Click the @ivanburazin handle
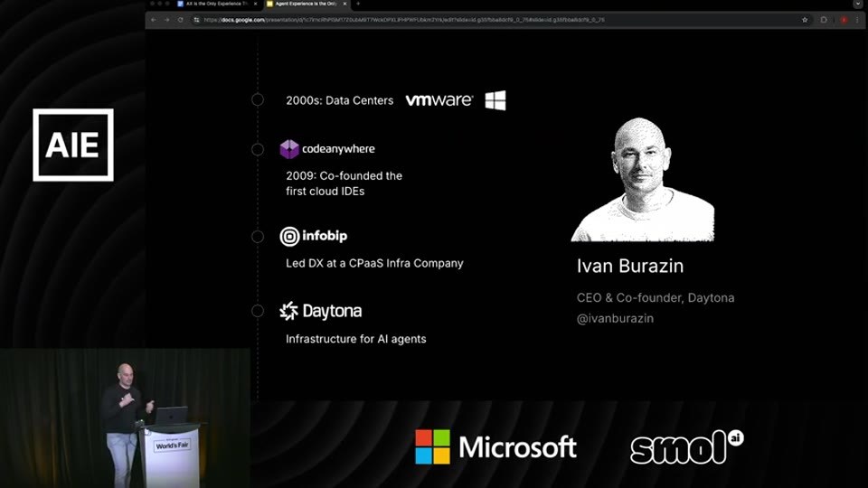This screenshot has height=488, width=868. tap(615, 319)
